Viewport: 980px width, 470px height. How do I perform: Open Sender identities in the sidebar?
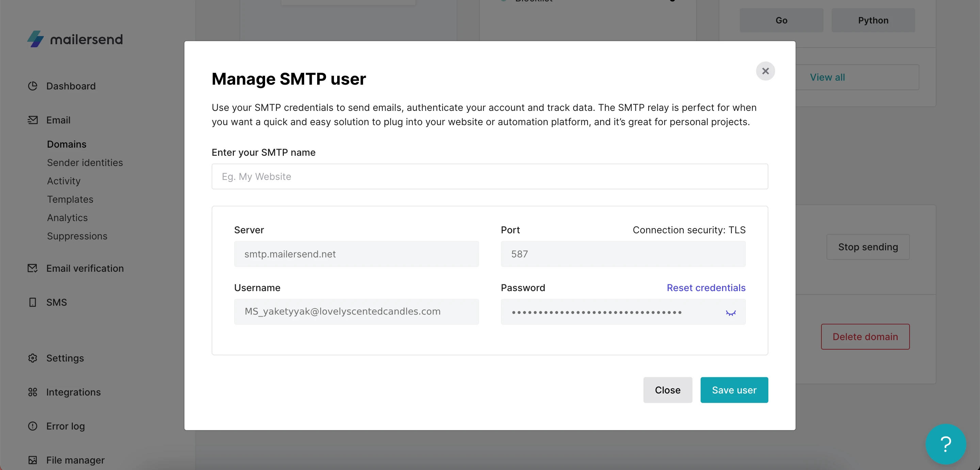85,163
